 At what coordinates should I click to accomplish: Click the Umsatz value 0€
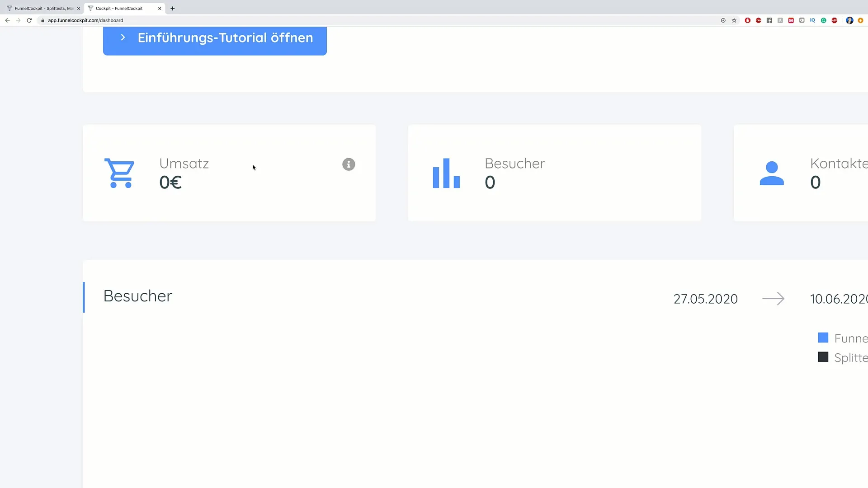(170, 183)
